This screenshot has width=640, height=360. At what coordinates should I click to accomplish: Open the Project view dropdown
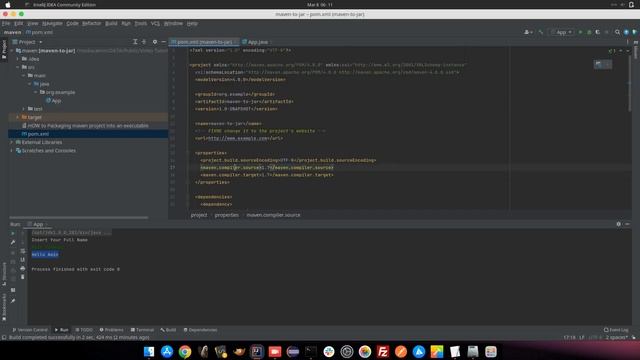(27, 42)
